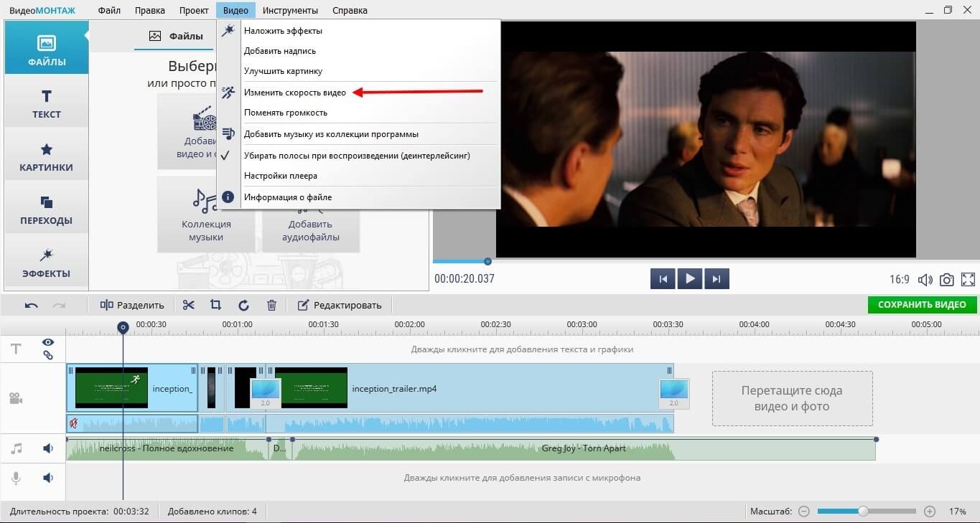This screenshot has width=980, height=523.
Task: Click the Редактировать button
Action: (x=339, y=305)
